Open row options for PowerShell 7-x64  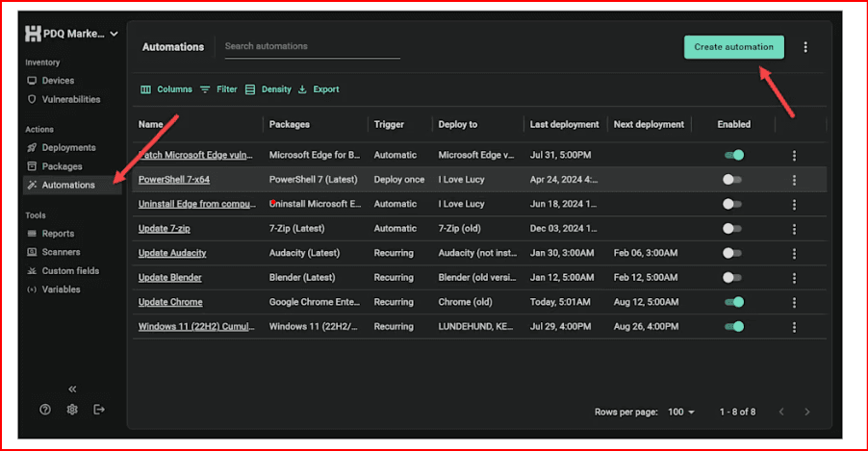(794, 180)
